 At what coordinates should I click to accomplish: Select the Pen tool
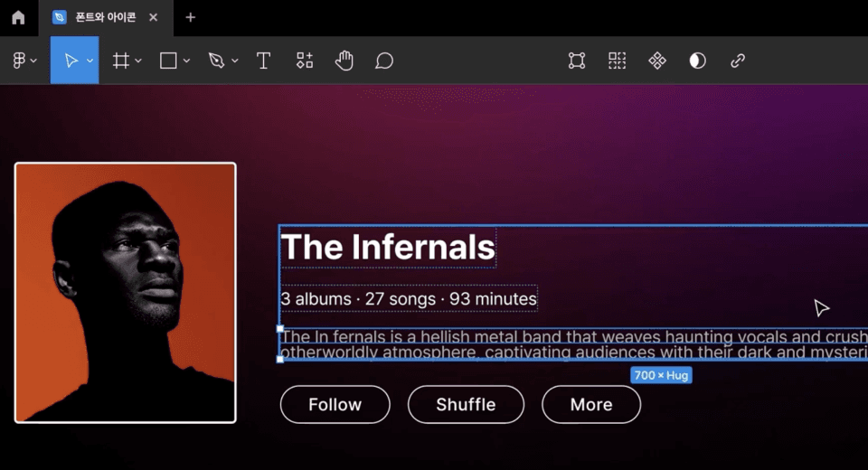216,61
